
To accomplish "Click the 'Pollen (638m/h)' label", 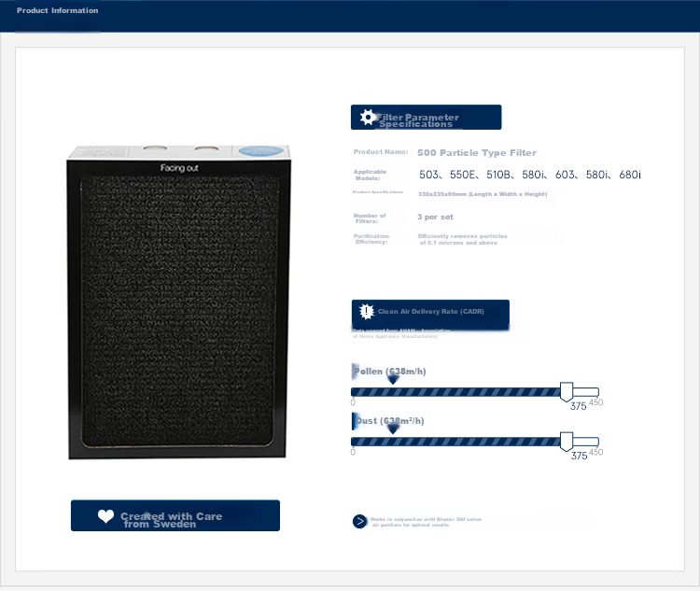I will tap(390, 372).
